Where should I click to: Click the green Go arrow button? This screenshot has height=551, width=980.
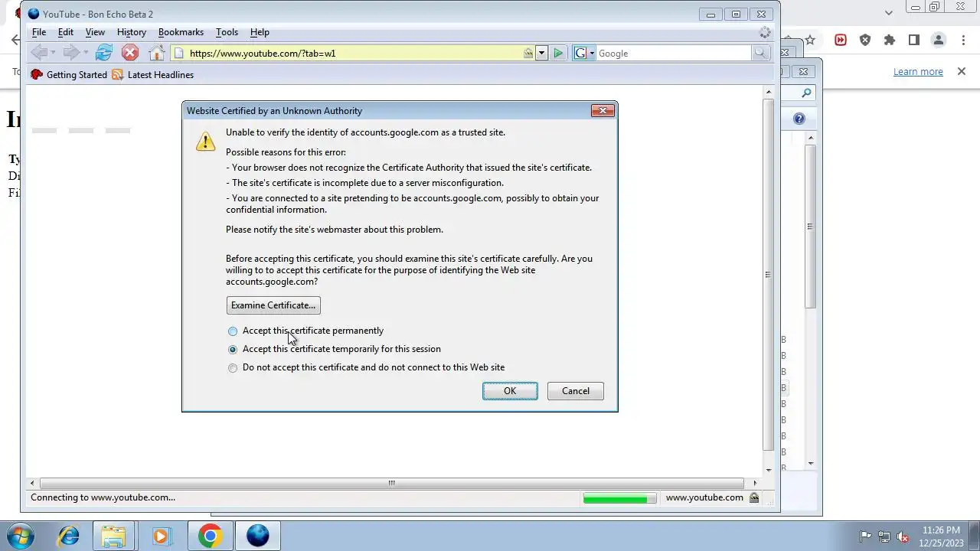point(559,53)
